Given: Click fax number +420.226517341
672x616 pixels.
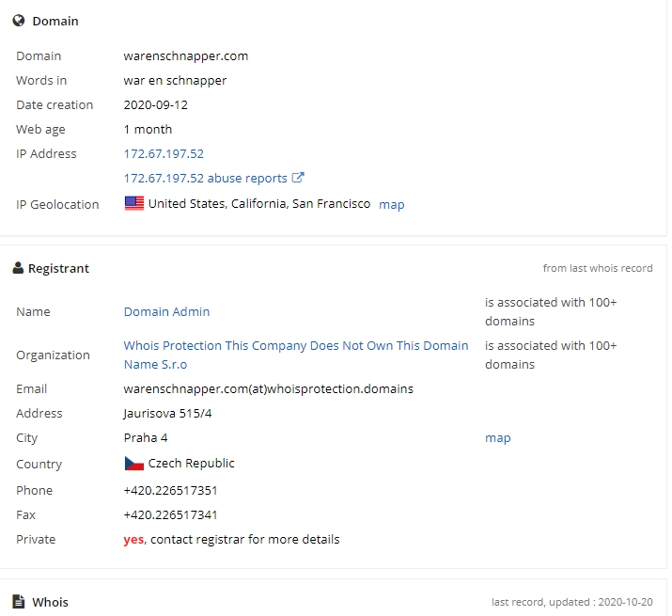Looking at the screenshot, I should point(170,514).
